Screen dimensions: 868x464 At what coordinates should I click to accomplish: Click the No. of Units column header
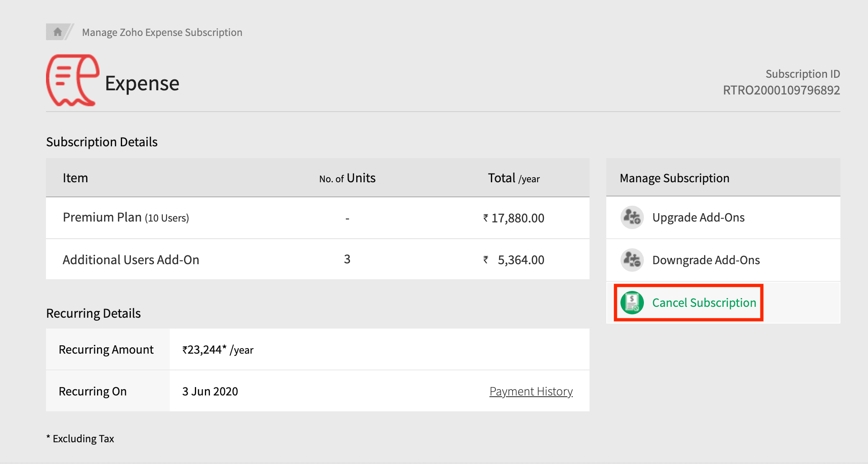(347, 178)
